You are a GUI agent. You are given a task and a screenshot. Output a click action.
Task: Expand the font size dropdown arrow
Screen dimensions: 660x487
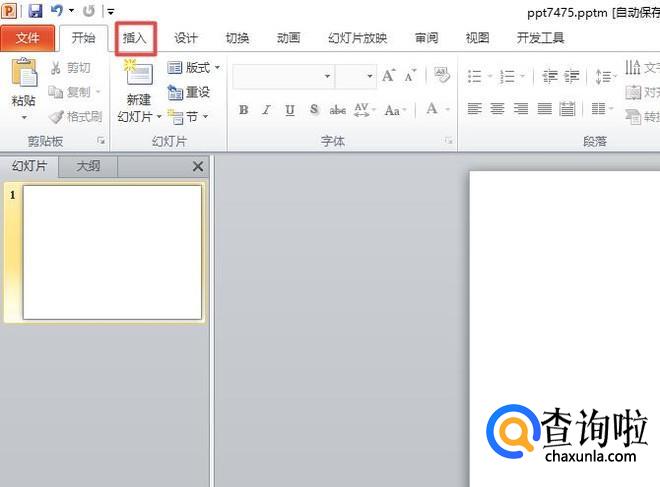click(x=370, y=76)
